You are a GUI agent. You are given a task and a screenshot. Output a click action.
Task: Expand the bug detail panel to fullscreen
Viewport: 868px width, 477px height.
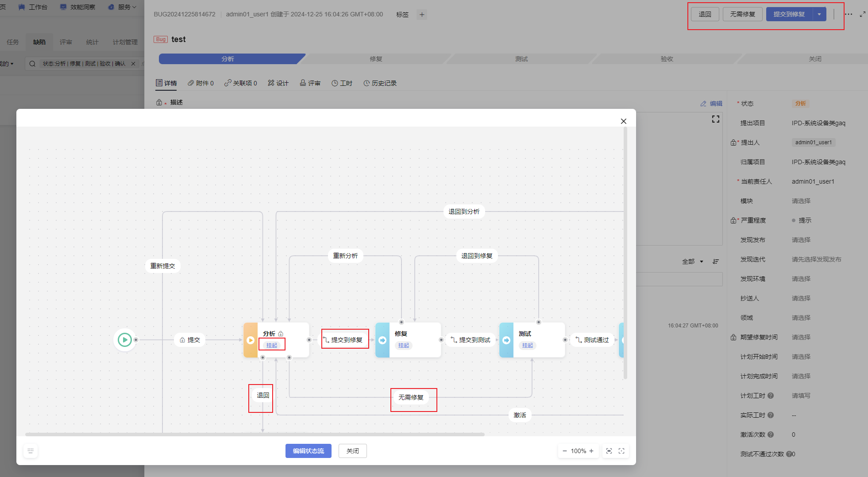(863, 14)
